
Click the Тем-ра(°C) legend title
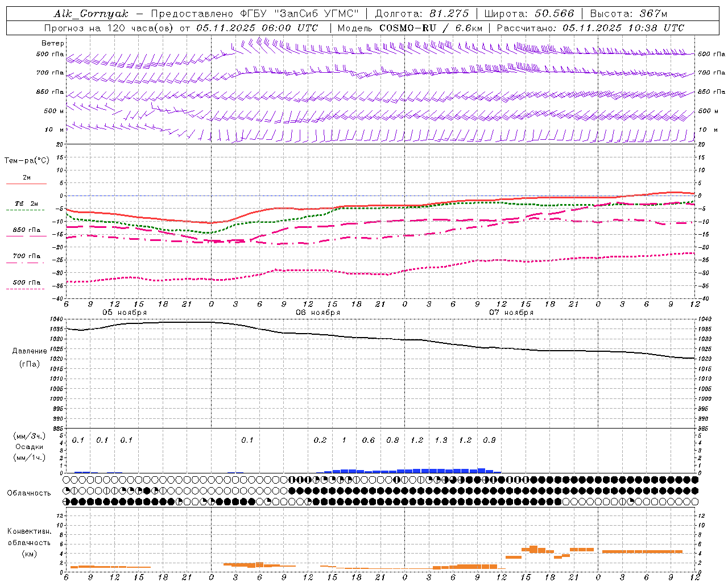[x=27, y=161]
